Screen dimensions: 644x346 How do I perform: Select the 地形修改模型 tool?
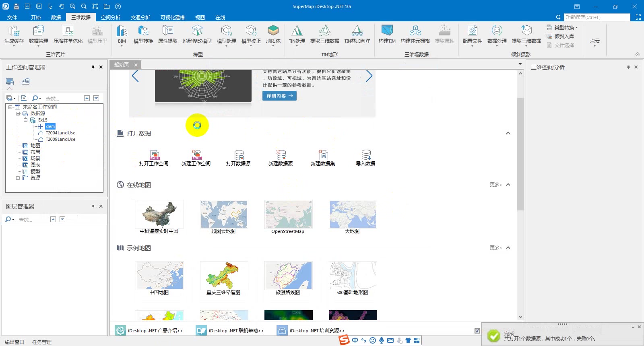(197, 35)
